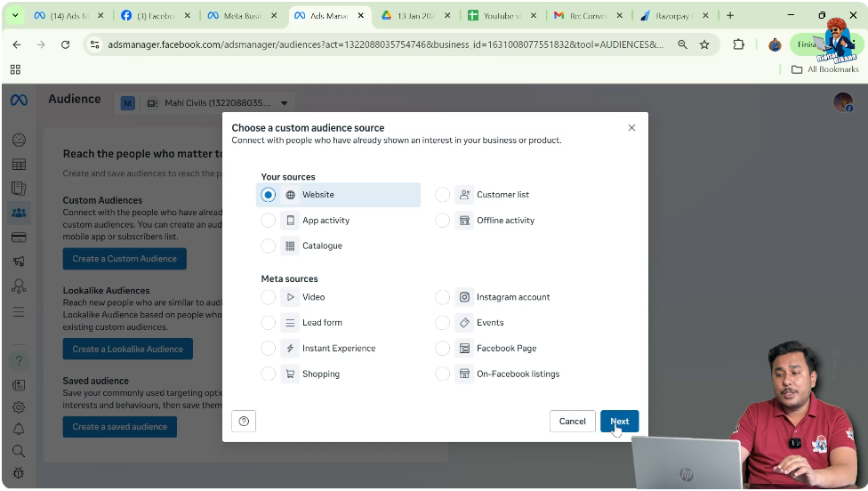
Task: Click the Next button
Action: point(620,422)
